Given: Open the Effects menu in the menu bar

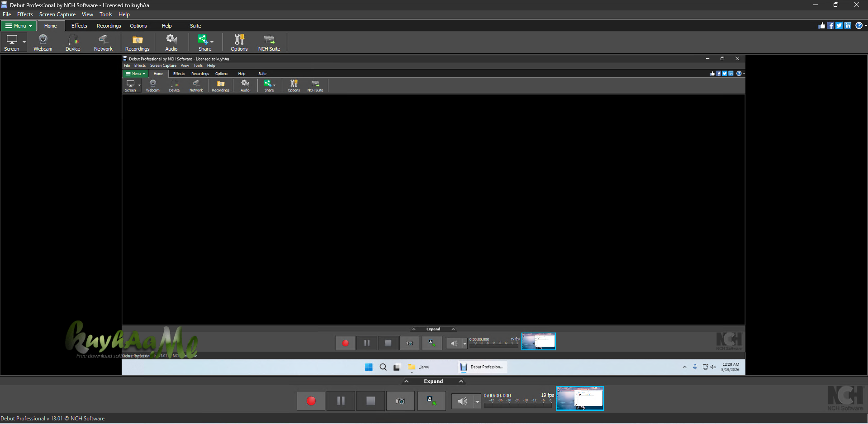Looking at the screenshot, I should pyautogui.click(x=25, y=14).
